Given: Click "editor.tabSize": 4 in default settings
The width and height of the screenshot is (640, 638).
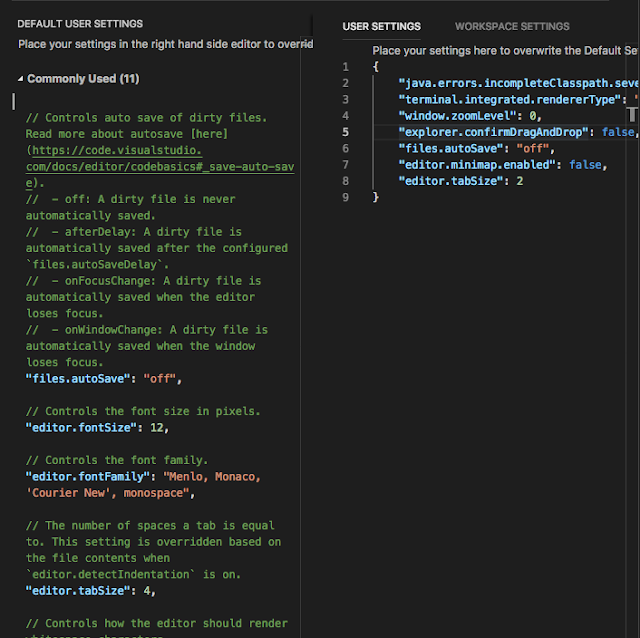Looking at the screenshot, I should (x=91, y=591).
